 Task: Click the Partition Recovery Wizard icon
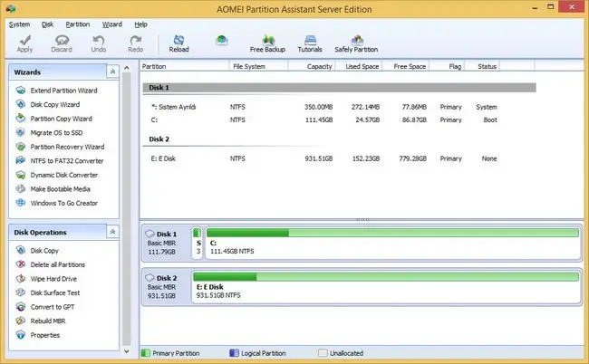click(21, 147)
